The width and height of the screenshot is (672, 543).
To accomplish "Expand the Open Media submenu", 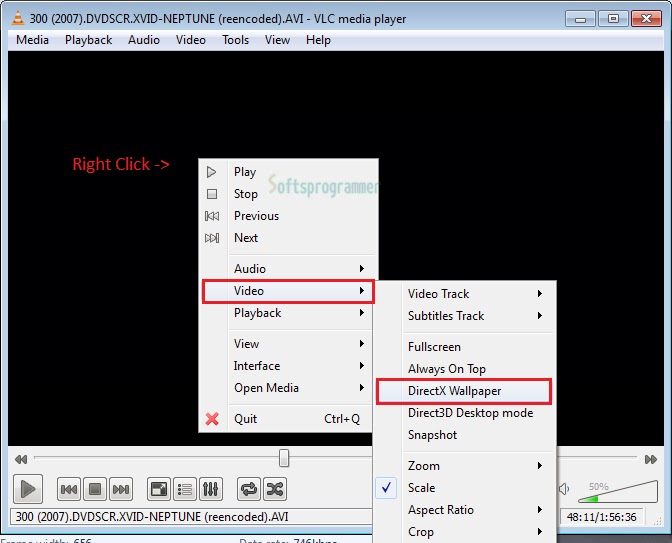I will point(287,388).
